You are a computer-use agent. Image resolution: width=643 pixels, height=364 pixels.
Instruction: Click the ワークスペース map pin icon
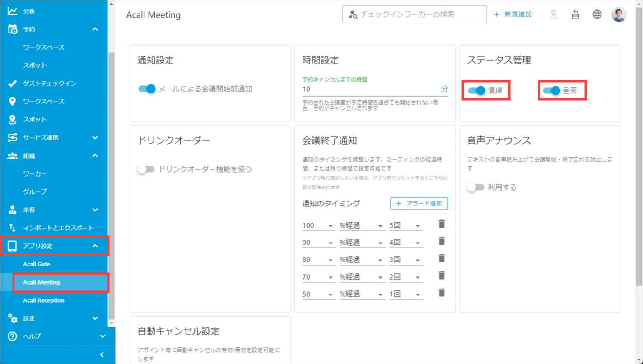[x=12, y=102]
